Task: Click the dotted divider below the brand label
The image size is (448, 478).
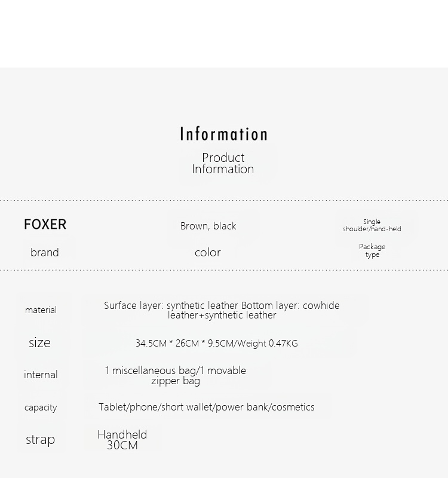Action: click(x=224, y=270)
